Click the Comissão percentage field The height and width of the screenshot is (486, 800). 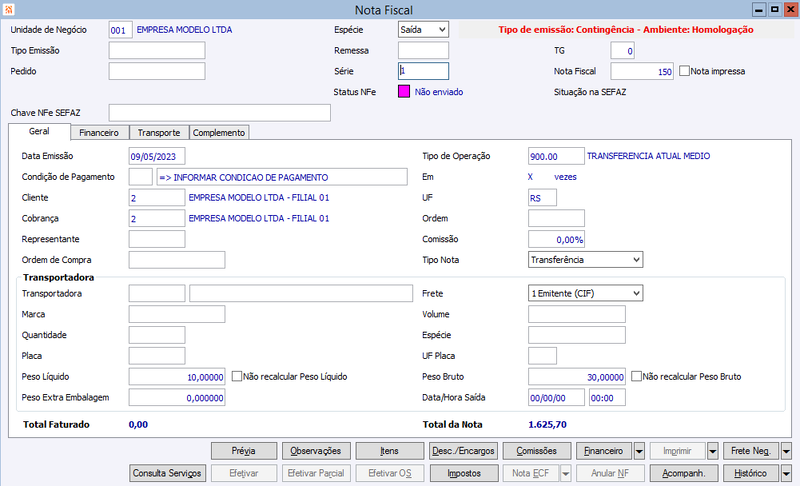click(556, 239)
